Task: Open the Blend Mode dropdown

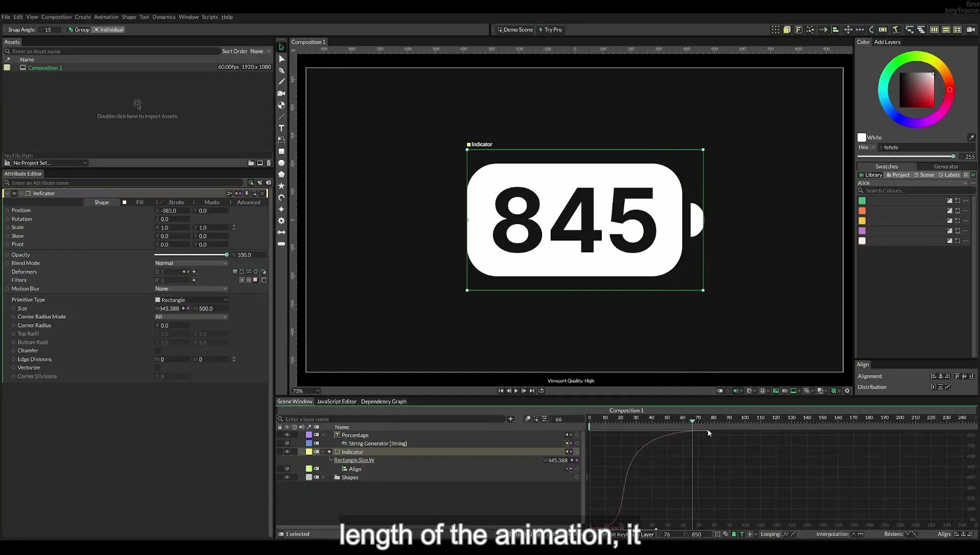Action: point(191,263)
